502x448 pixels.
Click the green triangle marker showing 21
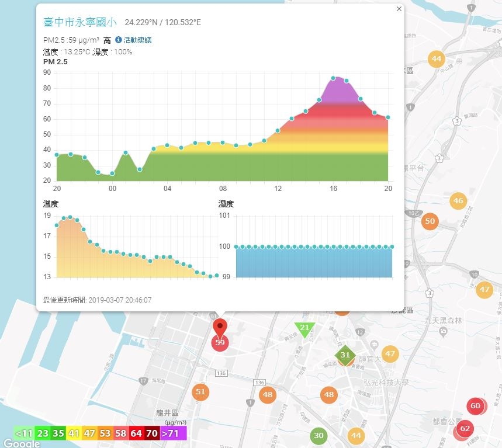tap(304, 329)
